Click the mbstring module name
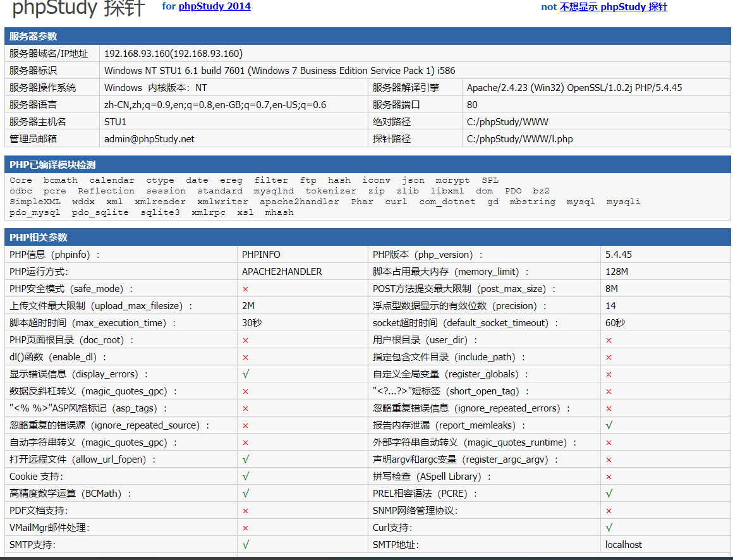 click(x=533, y=202)
